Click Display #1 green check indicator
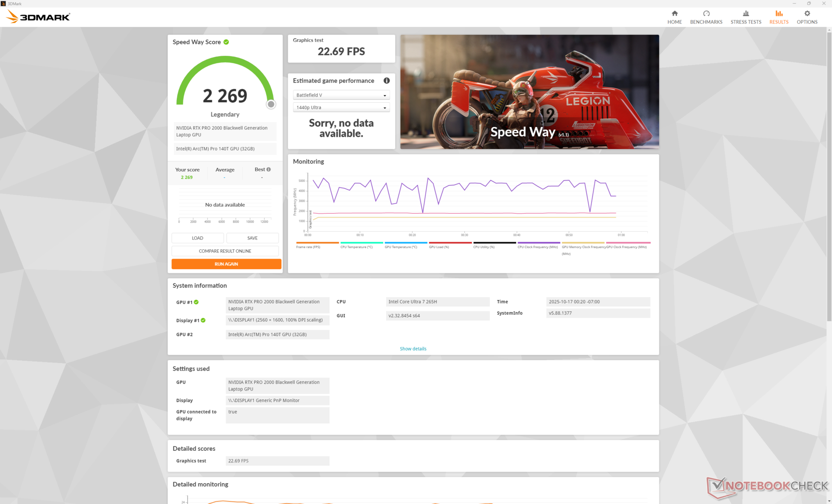Image resolution: width=832 pixels, height=504 pixels. tap(203, 320)
